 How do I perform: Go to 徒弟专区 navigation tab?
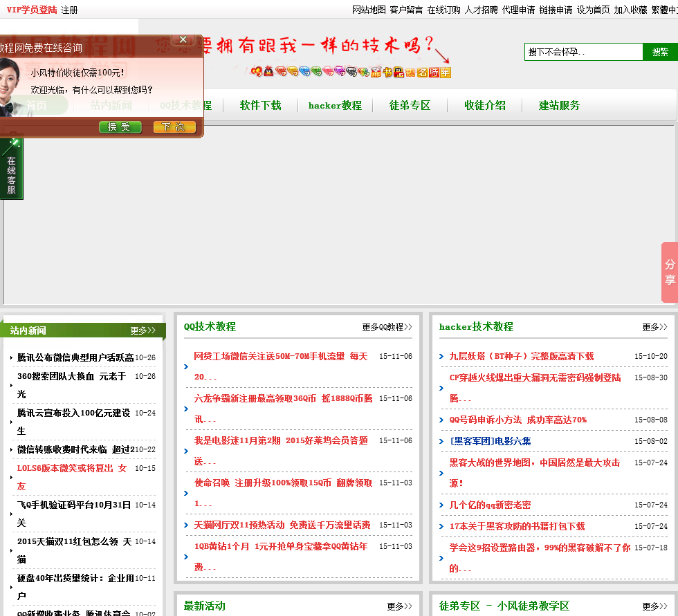410,105
